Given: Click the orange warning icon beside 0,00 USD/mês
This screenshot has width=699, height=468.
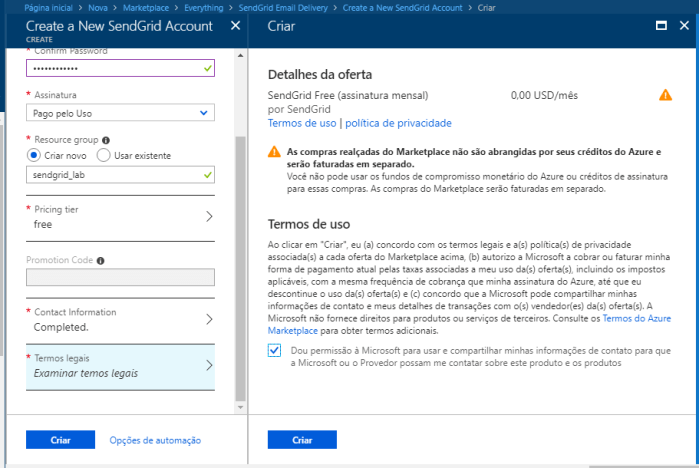Looking at the screenshot, I should point(665,96).
